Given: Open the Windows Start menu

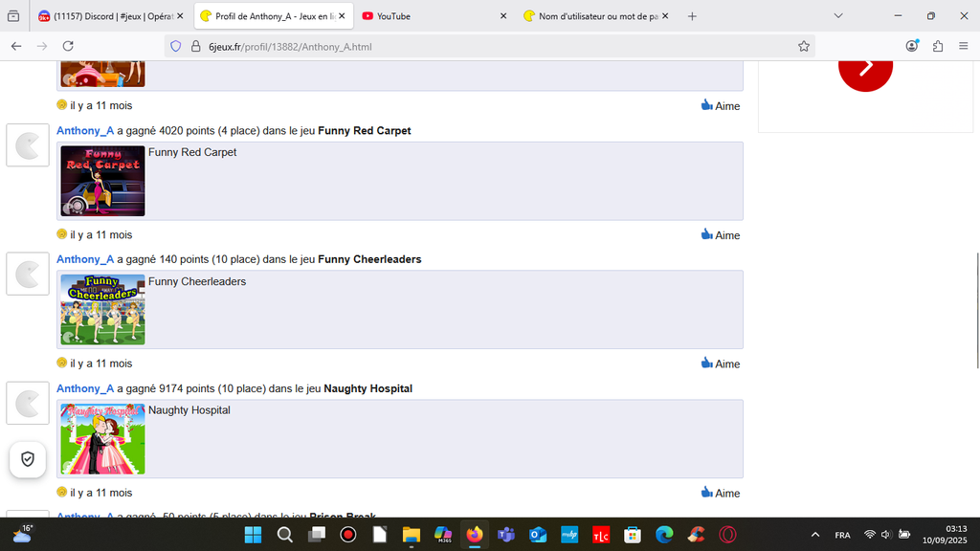Looking at the screenshot, I should (x=253, y=535).
